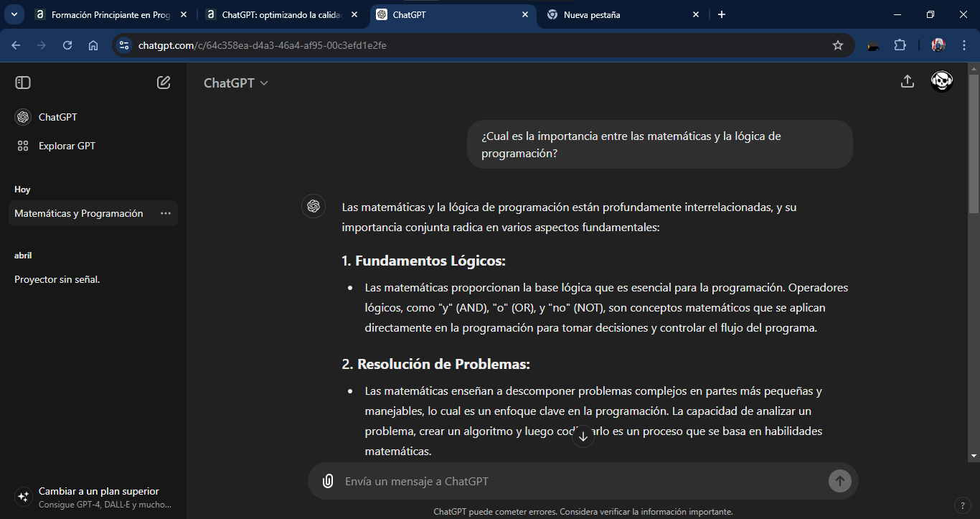
Task: Bookmark this page with star icon
Action: [x=838, y=45]
